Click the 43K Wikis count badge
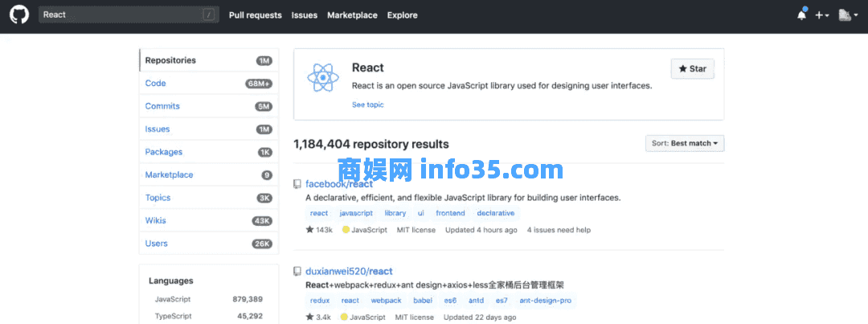868x324 pixels. (x=262, y=221)
